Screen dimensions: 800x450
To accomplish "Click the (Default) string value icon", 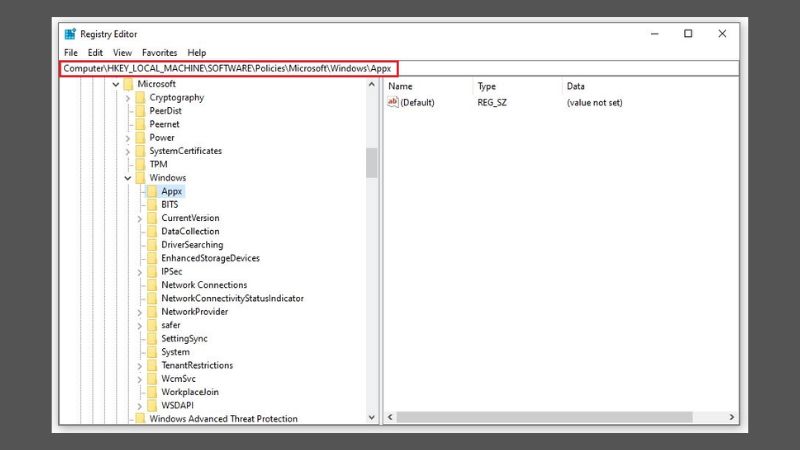I will 393,102.
